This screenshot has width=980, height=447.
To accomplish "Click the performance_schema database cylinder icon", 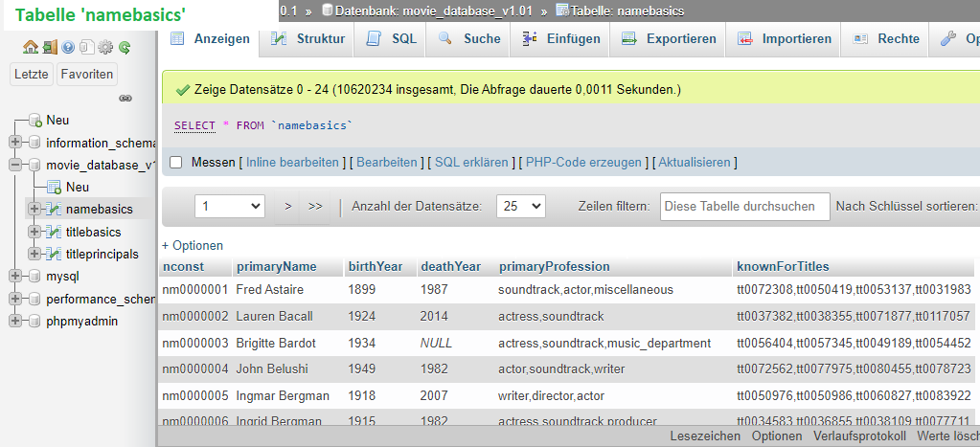I will [x=34, y=299].
